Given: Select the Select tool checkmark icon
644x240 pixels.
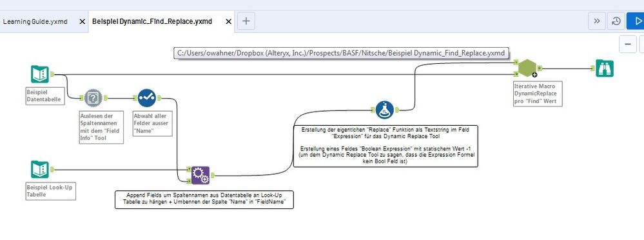Looking at the screenshot, I should click(x=147, y=98).
